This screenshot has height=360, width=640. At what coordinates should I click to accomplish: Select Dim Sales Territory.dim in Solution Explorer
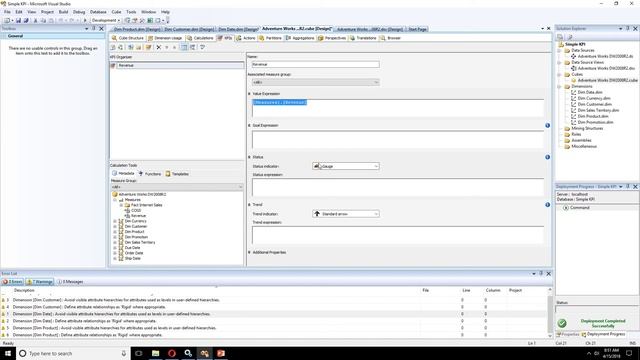pyautogui.click(x=598, y=110)
